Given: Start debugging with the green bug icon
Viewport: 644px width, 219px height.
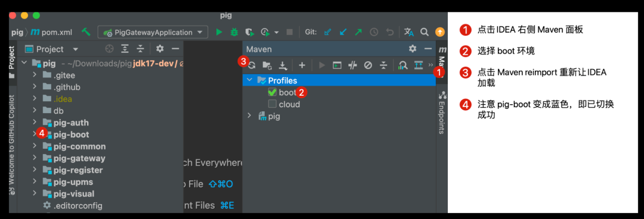Looking at the screenshot, I should (234, 32).
